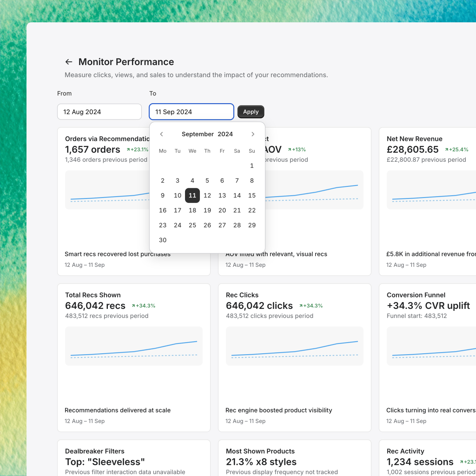
Task: Select September 22 in the calendar
Action: [252, 210]
